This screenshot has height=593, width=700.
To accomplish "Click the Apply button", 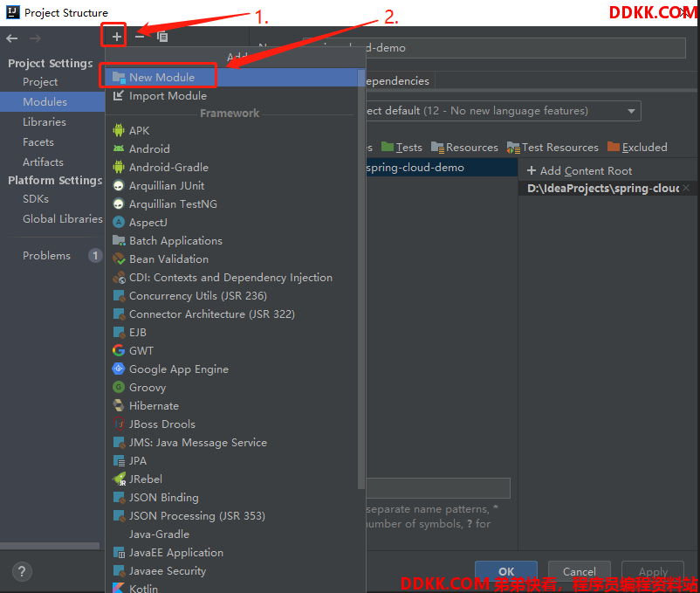I will 653,571.
